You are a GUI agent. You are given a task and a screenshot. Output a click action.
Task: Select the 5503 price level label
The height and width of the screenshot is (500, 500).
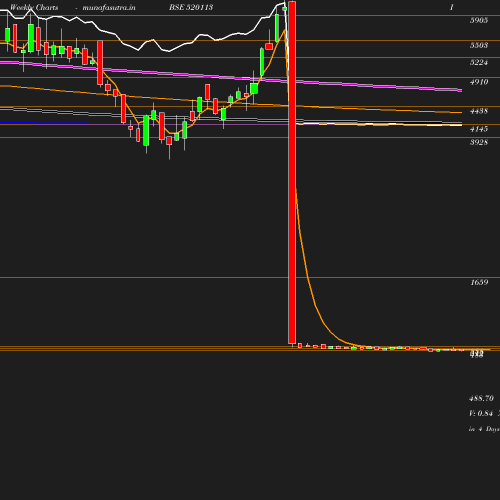479,45
